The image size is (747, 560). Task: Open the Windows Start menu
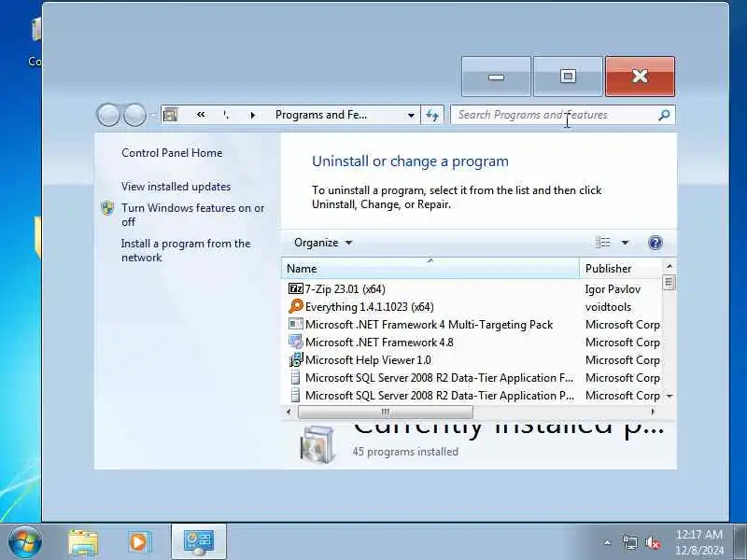25,542
